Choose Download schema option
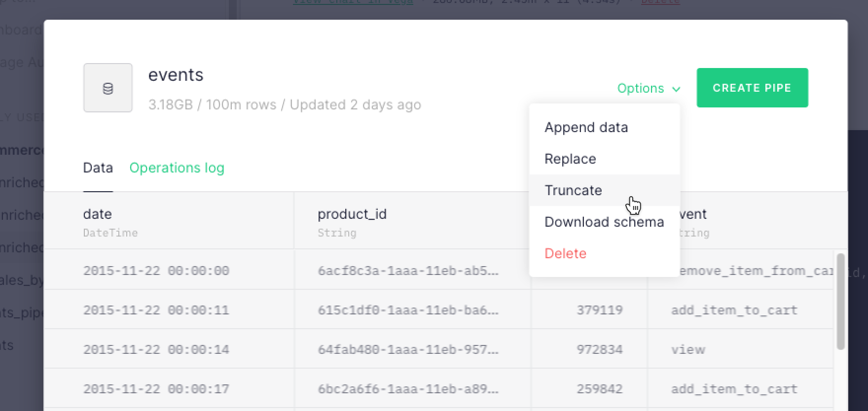This screenshot has width=868, height=411. (604, 222)
